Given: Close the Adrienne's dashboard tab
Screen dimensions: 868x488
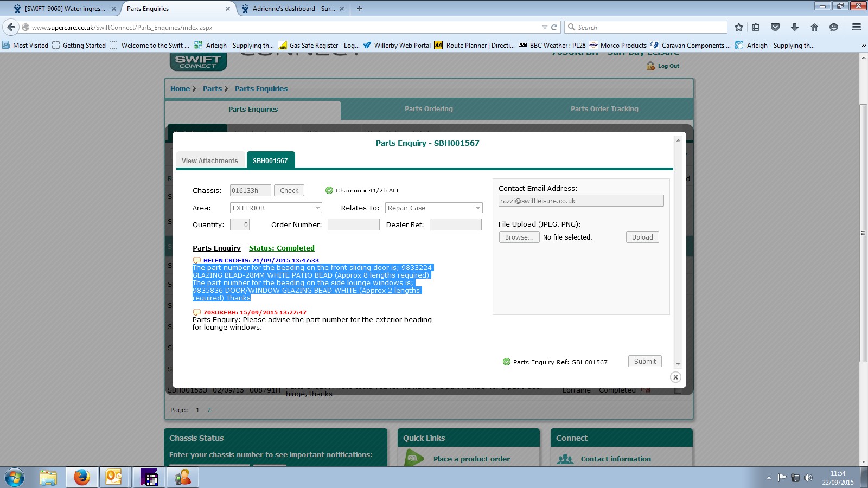Looking at the screenshot, I should point(342,9).
